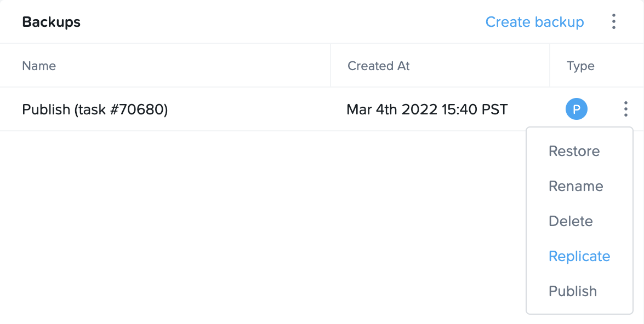The height and width of the screenshot is (324, 644).
Task: Click the Type column header
Action: click(x=580, y=65)
